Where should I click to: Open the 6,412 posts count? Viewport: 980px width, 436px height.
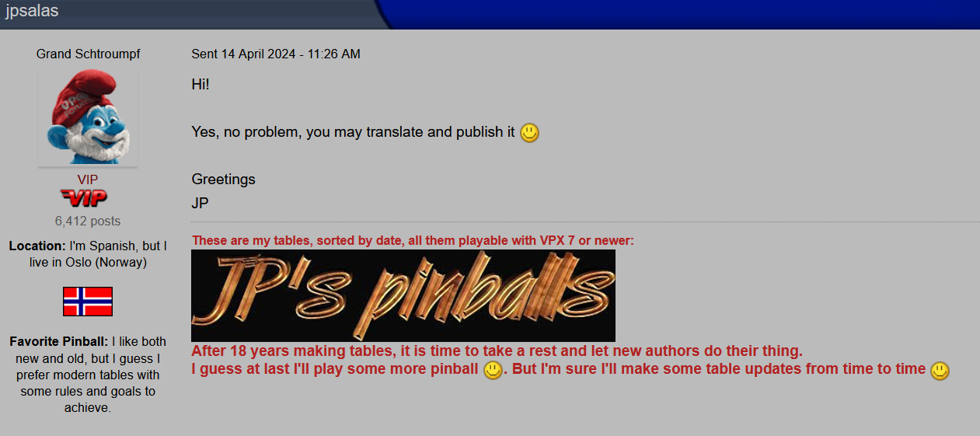(x=88, y=221)
